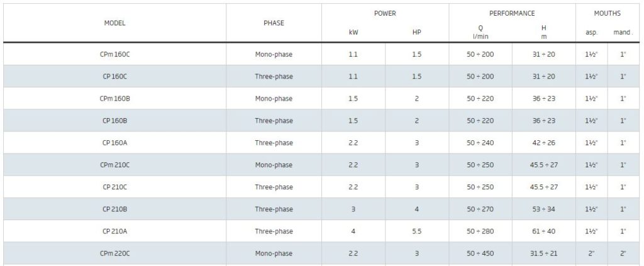Click the 50 ÷ 450 flow value
644x266 pixels.
480,253
